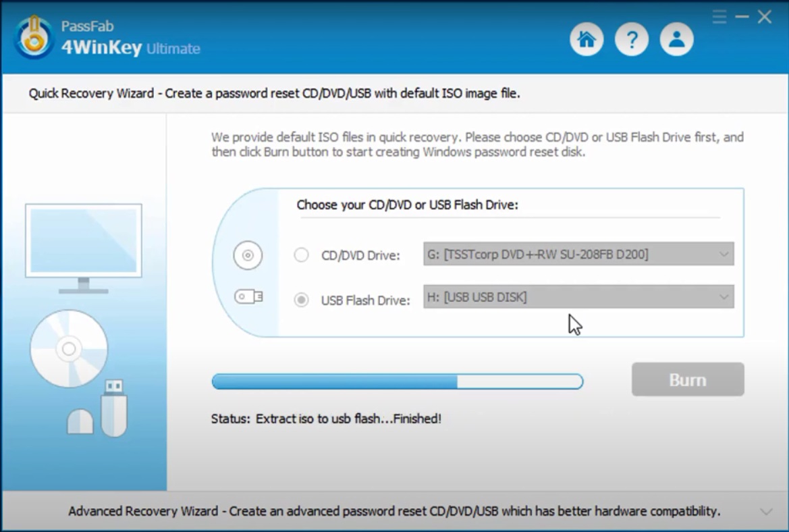The image size is (789, 532).
Task: Open the Home screen via house icon
Action: pos(586,39)
